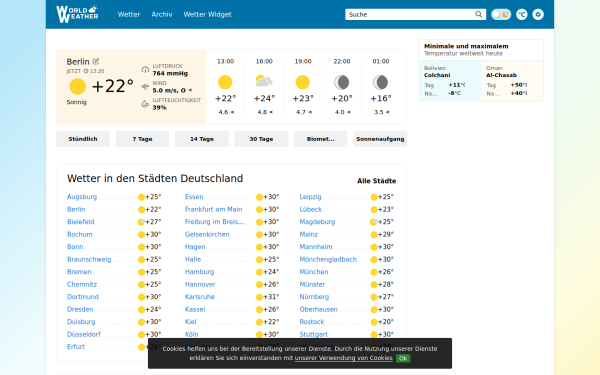Open weather for Nürnberg
Image resolution: width=600 pixels, height=375 pixels.
314,297
